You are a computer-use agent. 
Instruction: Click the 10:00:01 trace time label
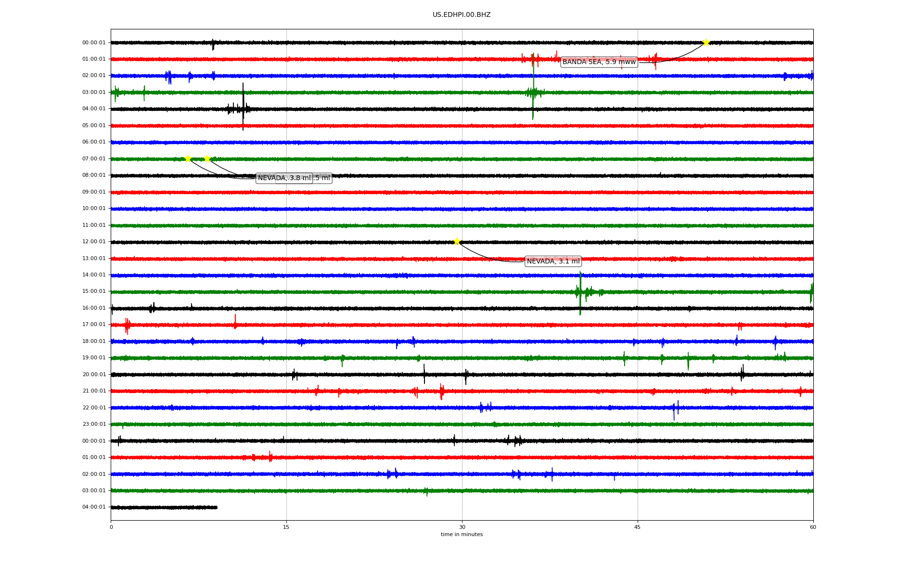click(94, 209)
